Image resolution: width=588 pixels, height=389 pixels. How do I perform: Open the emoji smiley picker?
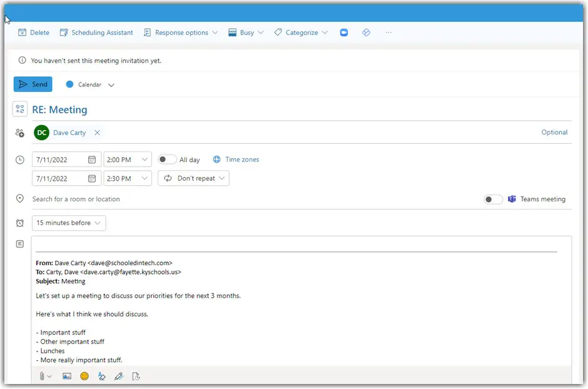point(84,376)
